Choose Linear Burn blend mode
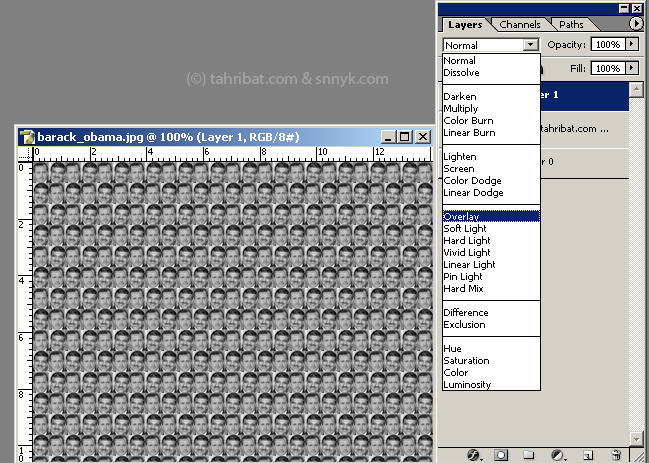This screenshot has height=463, width=649. point(491,132)
